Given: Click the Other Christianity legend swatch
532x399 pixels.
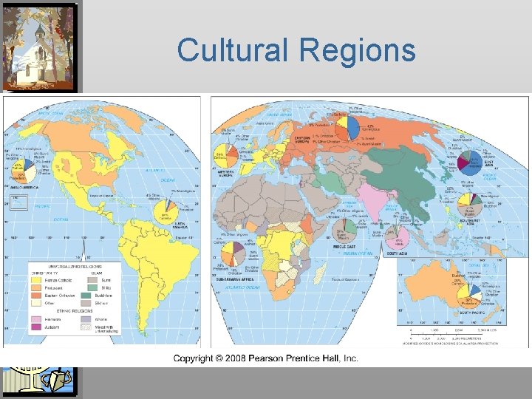Looking at the screenshot, I should pos(36,303).
